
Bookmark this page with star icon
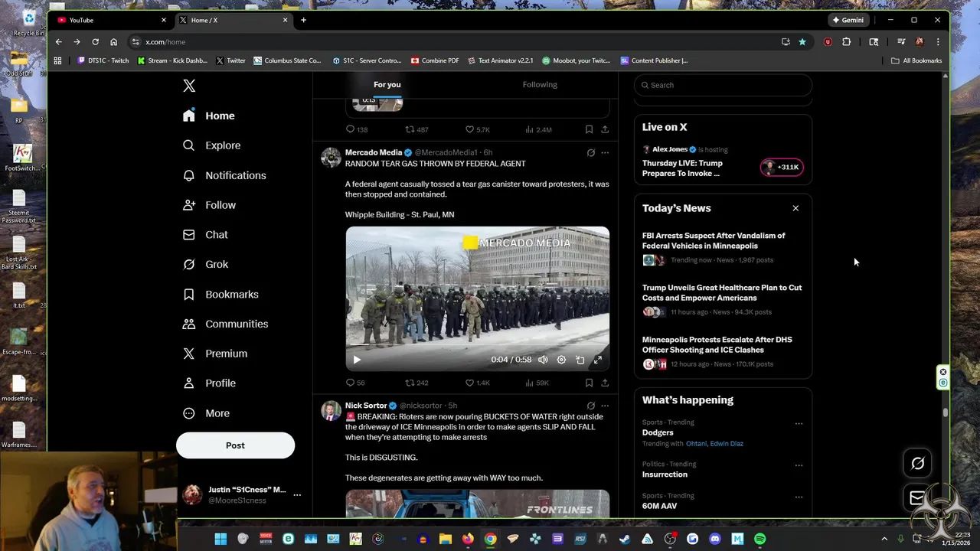(802, 42)
